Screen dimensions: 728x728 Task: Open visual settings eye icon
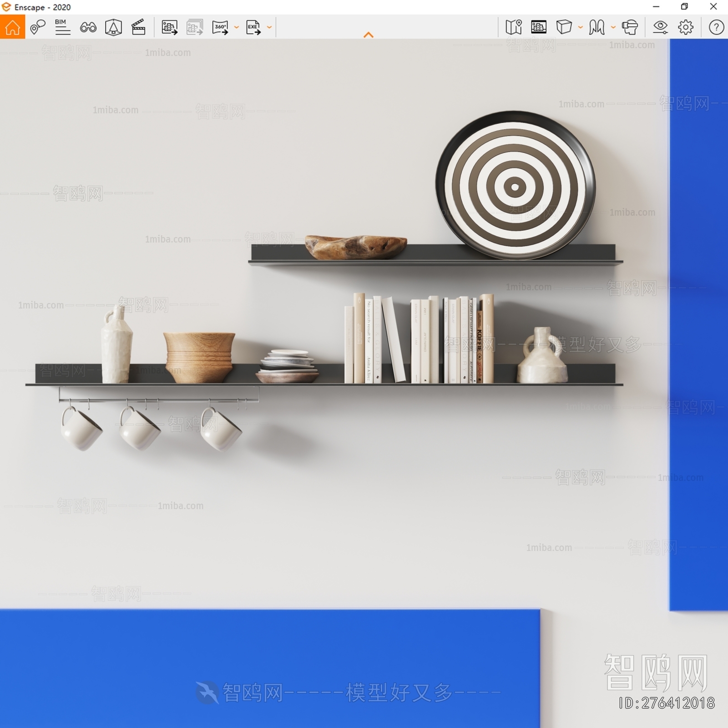point(660,27)
